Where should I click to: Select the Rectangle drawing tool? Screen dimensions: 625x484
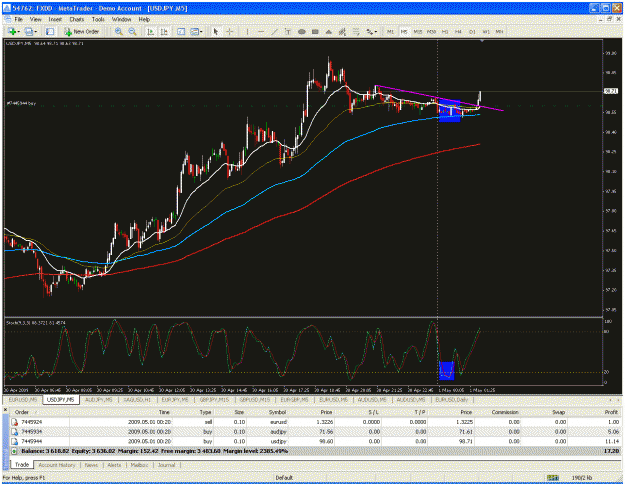coord(315,31)
